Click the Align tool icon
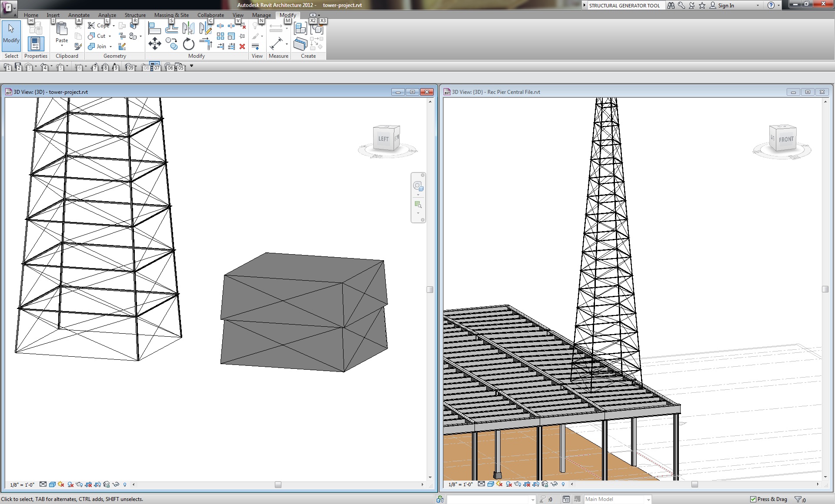The width and height of the screenshot is (835, 504). click(x=154, y=29)
